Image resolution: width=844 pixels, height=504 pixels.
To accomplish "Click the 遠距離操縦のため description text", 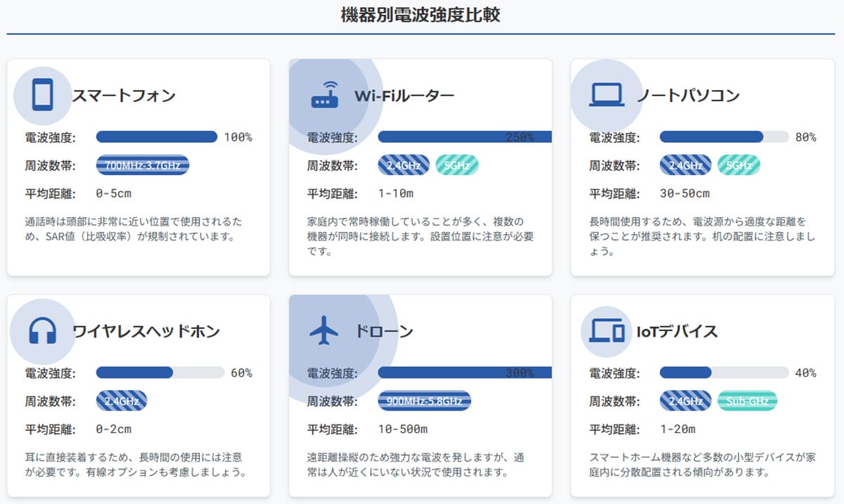I will 421,465.
